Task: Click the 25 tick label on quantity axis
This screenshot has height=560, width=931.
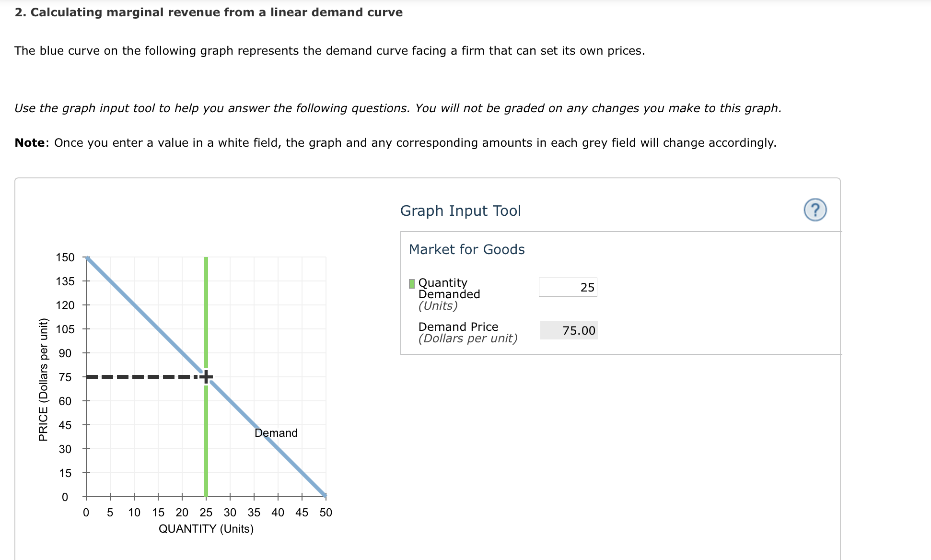Action: pyautogui.click(x=206, y=513)
